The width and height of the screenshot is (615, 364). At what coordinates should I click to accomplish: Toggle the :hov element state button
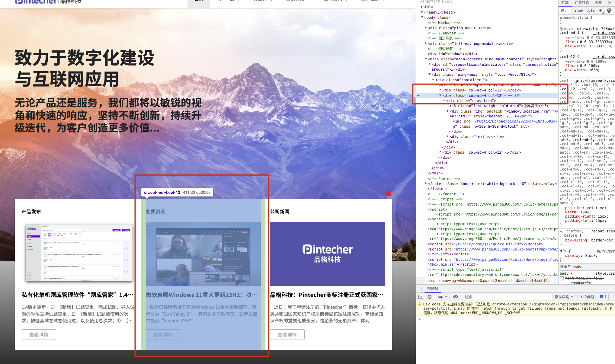tap(578, 11)
